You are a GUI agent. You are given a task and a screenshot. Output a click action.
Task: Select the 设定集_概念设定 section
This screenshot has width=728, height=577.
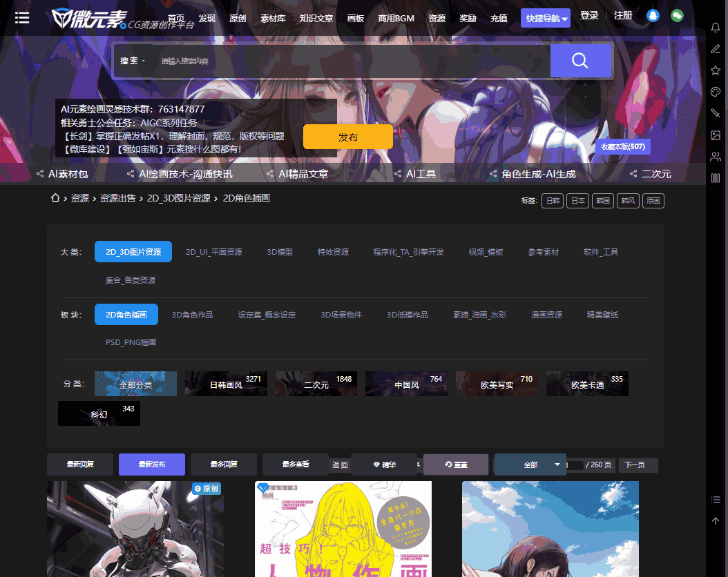pyautogui.click(x=267, y=315)
